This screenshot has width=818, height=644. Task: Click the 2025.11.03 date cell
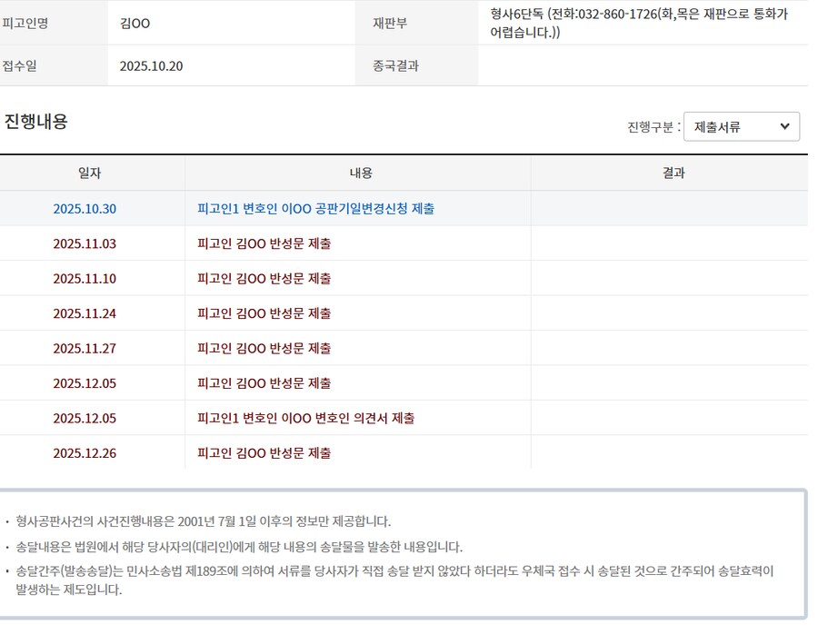click(85, 243)
